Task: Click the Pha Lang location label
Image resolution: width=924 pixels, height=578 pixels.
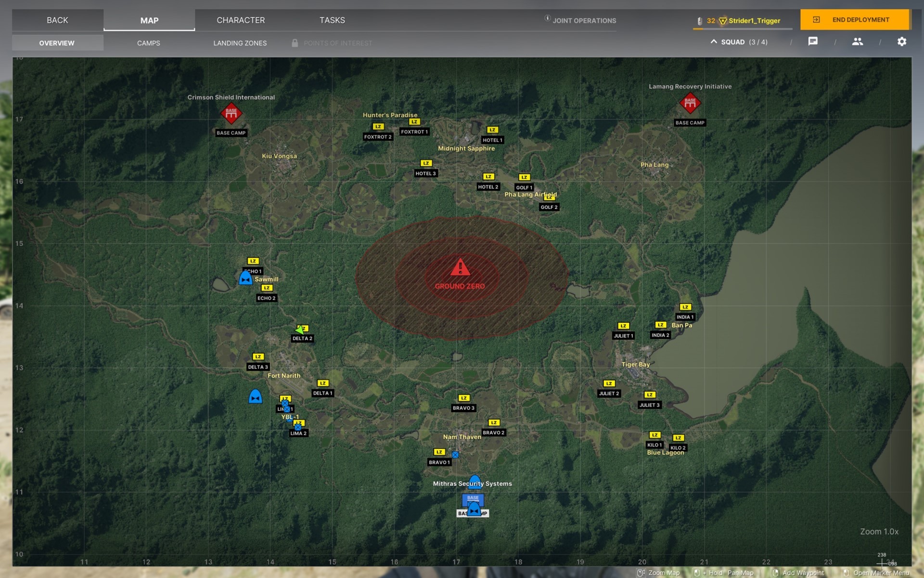Action: tap(654, 165)
